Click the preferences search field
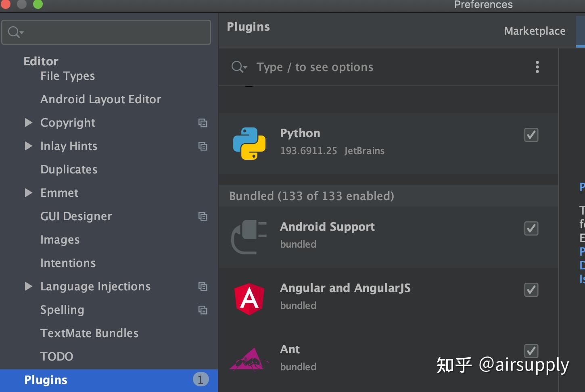The image size is (585, 392). [x=106, y=32]
